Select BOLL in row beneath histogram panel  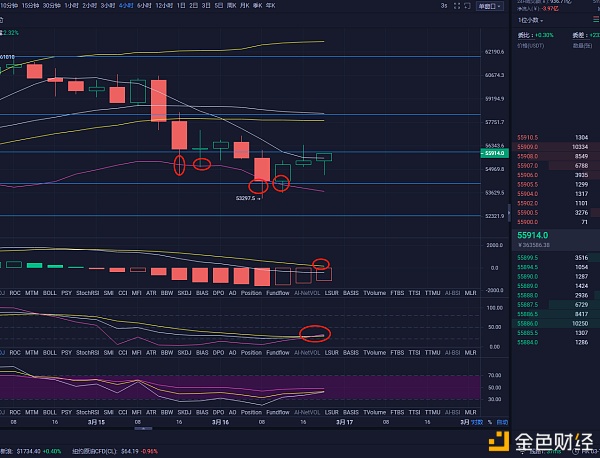coord(49,293)
